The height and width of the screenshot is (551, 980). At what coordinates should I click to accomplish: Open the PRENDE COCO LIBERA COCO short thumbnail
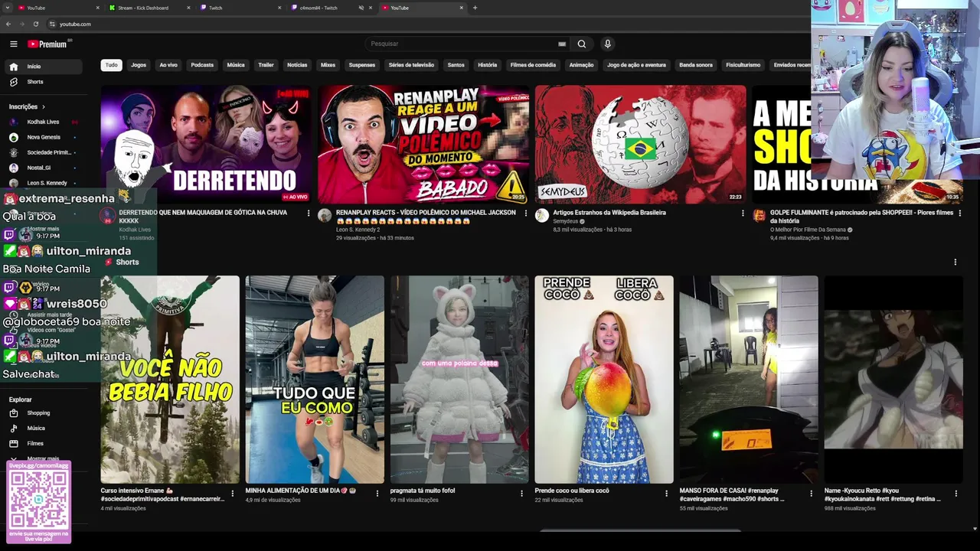coord(604,380)
